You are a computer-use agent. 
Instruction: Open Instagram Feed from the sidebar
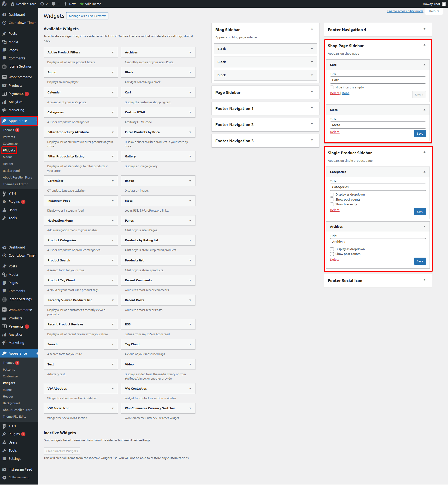20,469
